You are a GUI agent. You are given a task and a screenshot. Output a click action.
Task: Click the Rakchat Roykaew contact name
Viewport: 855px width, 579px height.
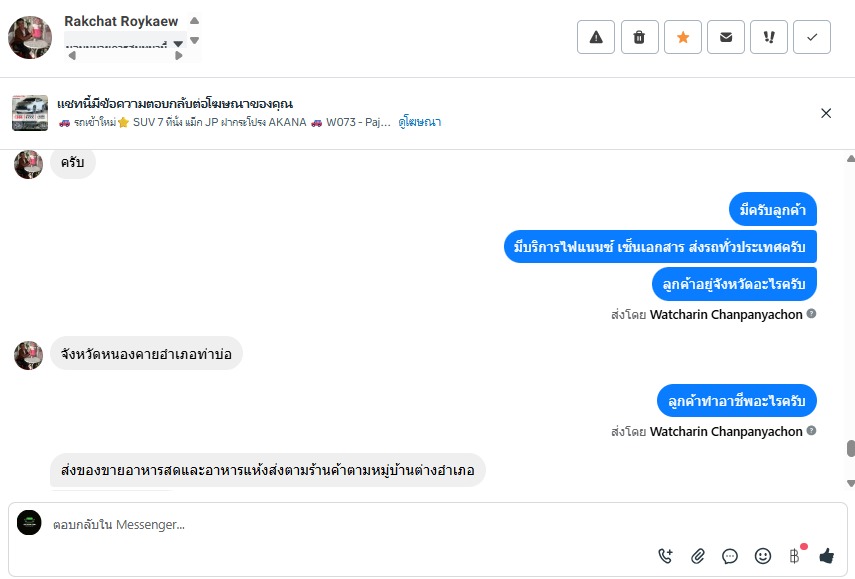[123, 21]
